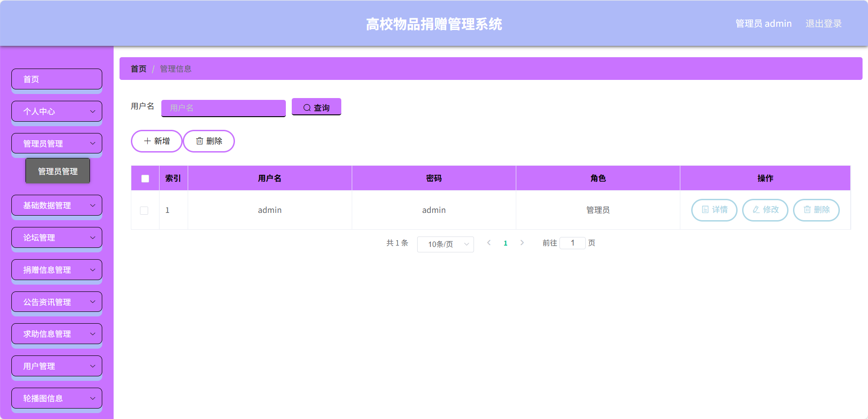This screenshot has width=868, height=419.
Task: Select page number 1 in pagination
Action: pos(505,243)
